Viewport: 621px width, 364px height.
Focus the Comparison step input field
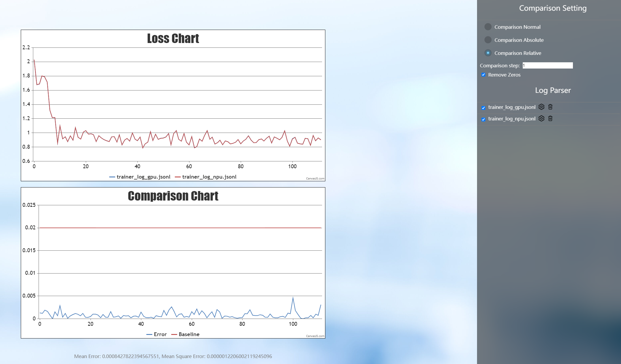(548, 65)
